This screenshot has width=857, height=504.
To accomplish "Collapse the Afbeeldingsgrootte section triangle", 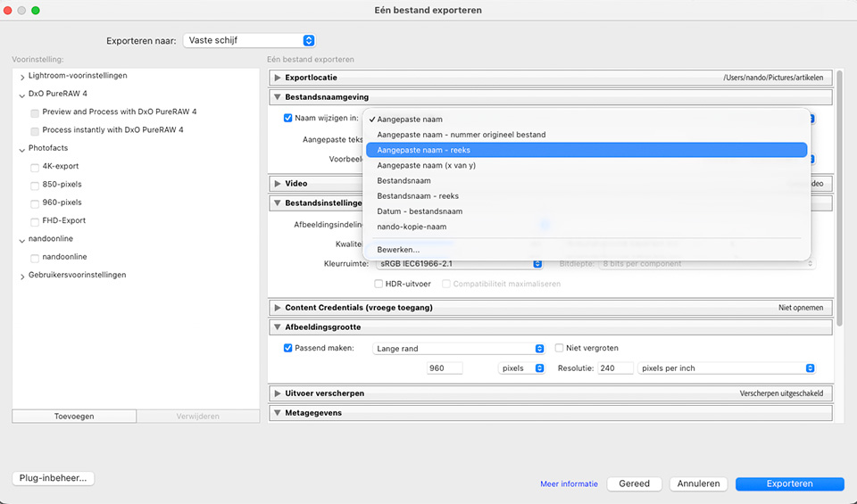I will click(278, 327).
